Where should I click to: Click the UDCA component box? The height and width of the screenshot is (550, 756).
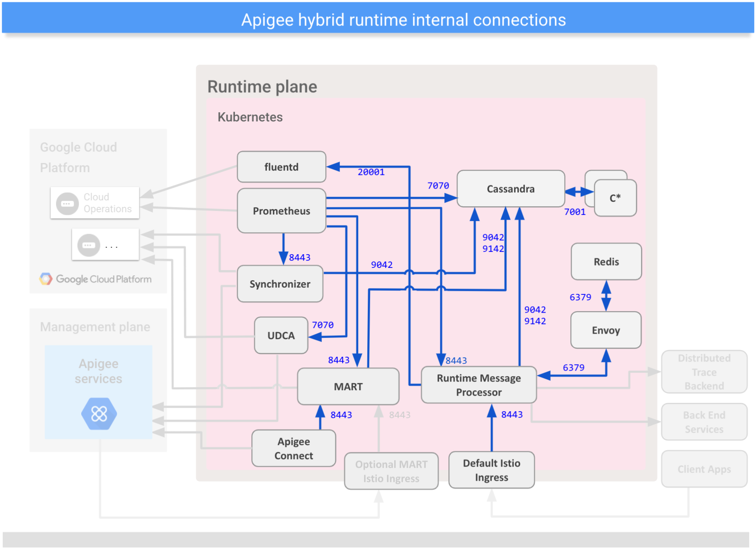[x=281, y=335]
